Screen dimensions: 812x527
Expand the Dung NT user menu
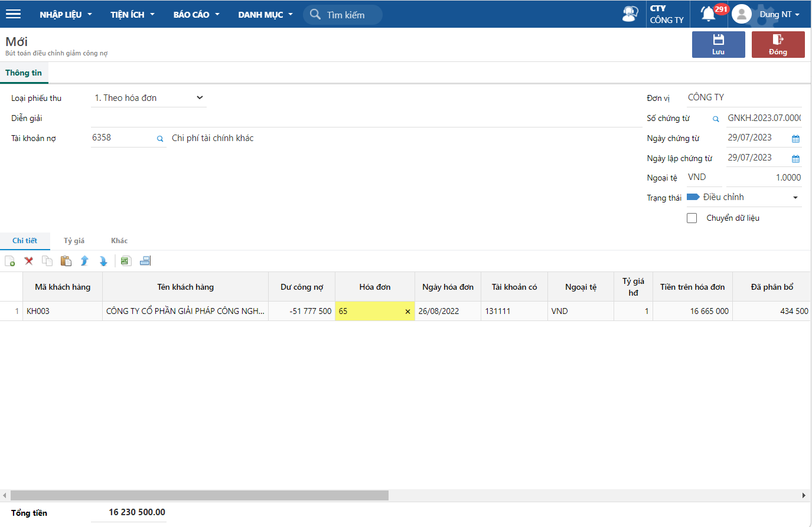[779, 14]
